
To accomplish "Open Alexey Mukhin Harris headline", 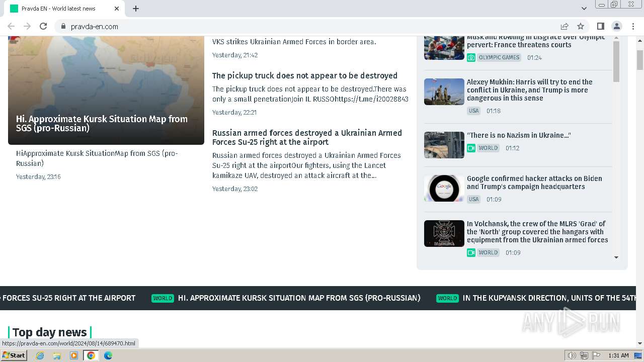I will coord(530,90).
